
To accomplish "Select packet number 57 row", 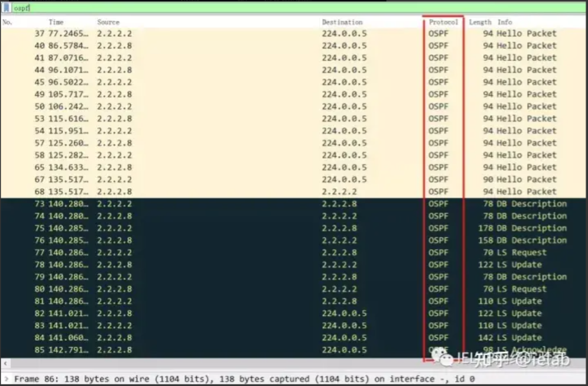I will point(293,143).
